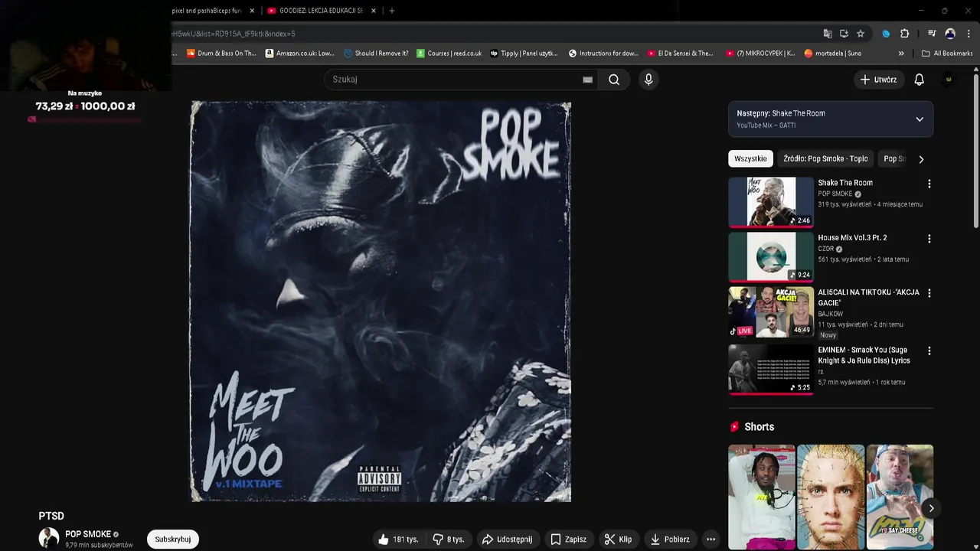Open Chrome three-dot menu
980x551 pixels.
coord(969,34)
